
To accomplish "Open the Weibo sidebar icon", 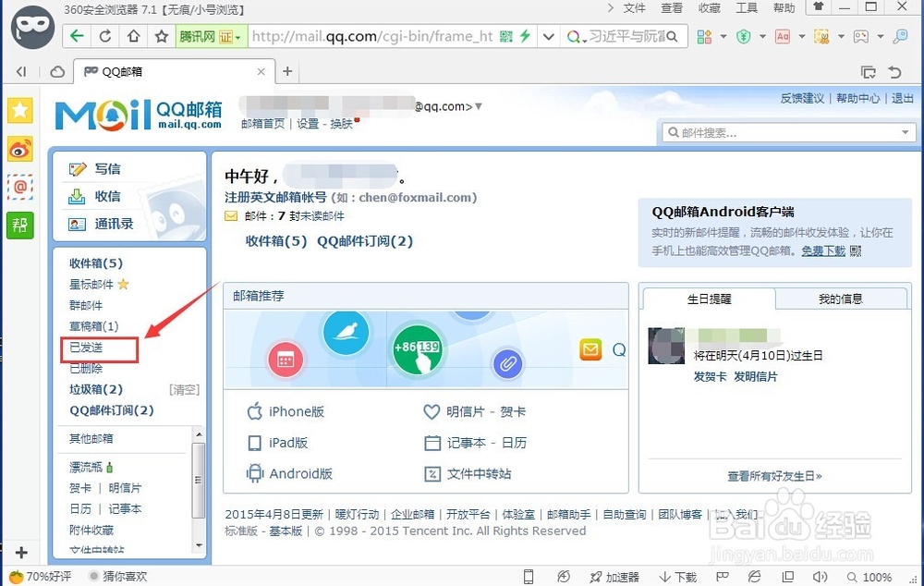I will 20,149.
